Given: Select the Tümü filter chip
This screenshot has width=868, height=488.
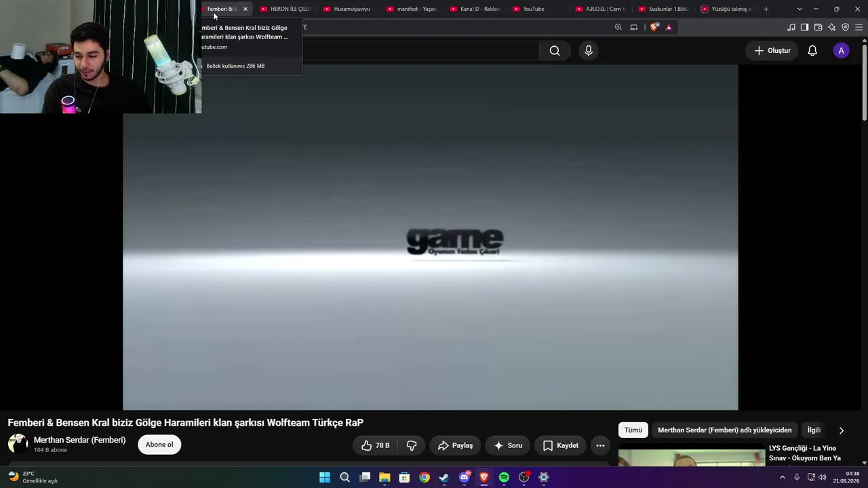Looking at the screenshot, I should click(x=633, y=430).
